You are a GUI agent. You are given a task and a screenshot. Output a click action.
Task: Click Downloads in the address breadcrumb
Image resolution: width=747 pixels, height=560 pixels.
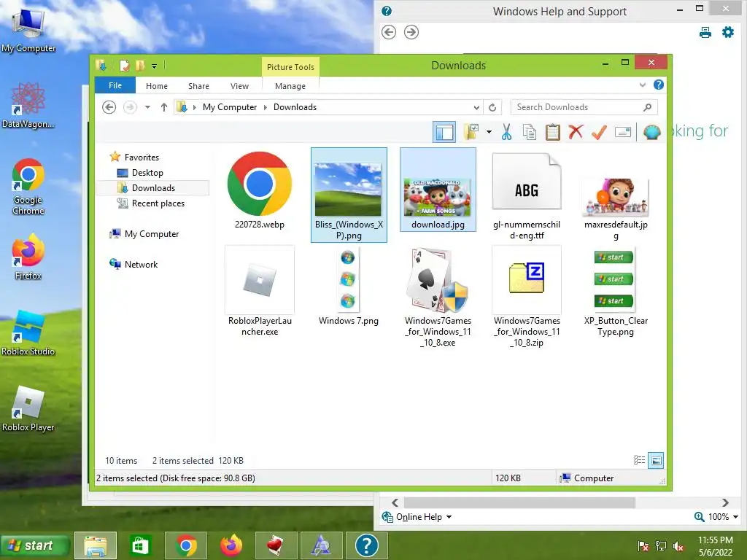(x=295, y=107)
